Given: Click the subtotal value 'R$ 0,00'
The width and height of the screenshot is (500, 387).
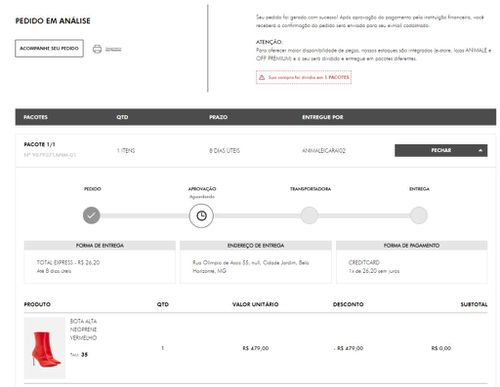Looking at the screenshot, I should (x=441, y=348).
